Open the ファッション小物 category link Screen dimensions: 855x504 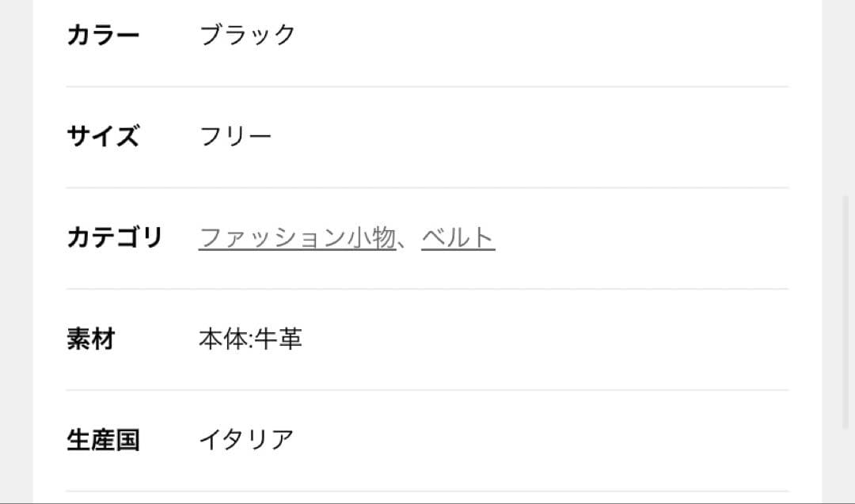click(297, 237)
